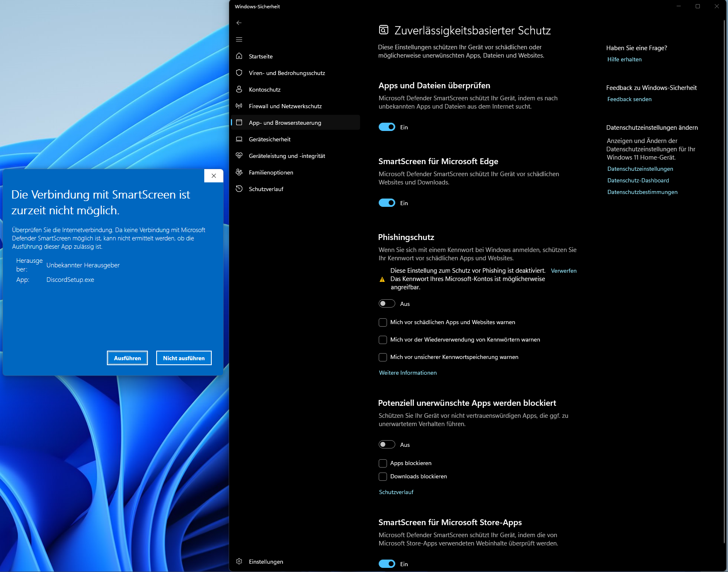
Task: Click the Phishingschutz section heading
Action: [x=406, y=237]
